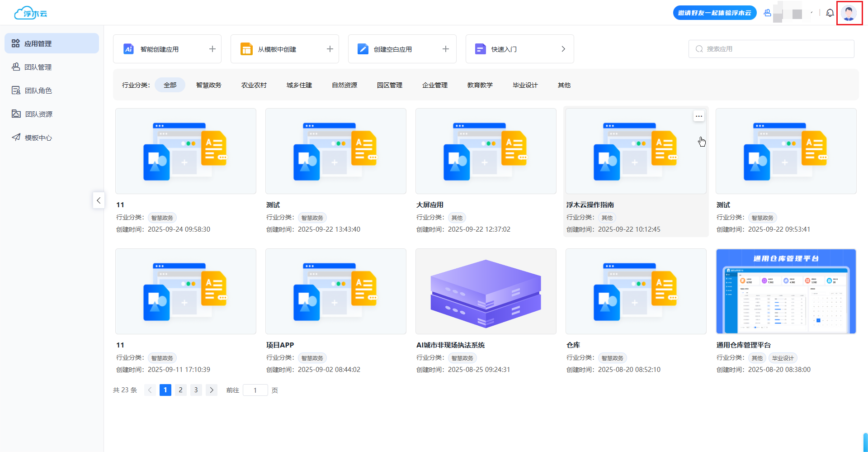868x452 pixels.
Task: Click the 模板中心 paper plane icon
Action: (x=16, y=138)
